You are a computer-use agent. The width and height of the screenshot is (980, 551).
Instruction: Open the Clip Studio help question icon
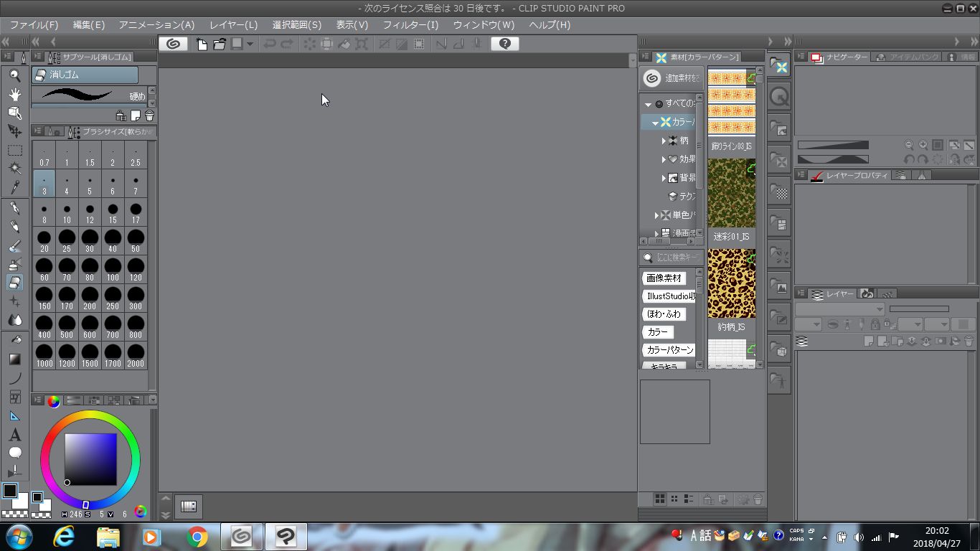pos(504,44)
